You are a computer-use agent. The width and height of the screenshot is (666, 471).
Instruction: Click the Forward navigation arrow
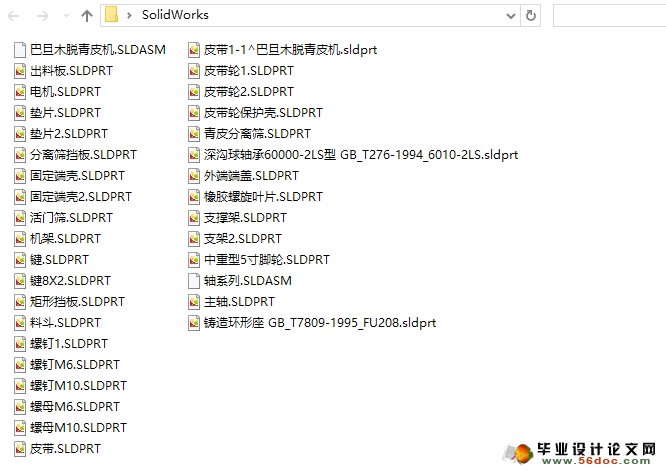pos(43,16)
